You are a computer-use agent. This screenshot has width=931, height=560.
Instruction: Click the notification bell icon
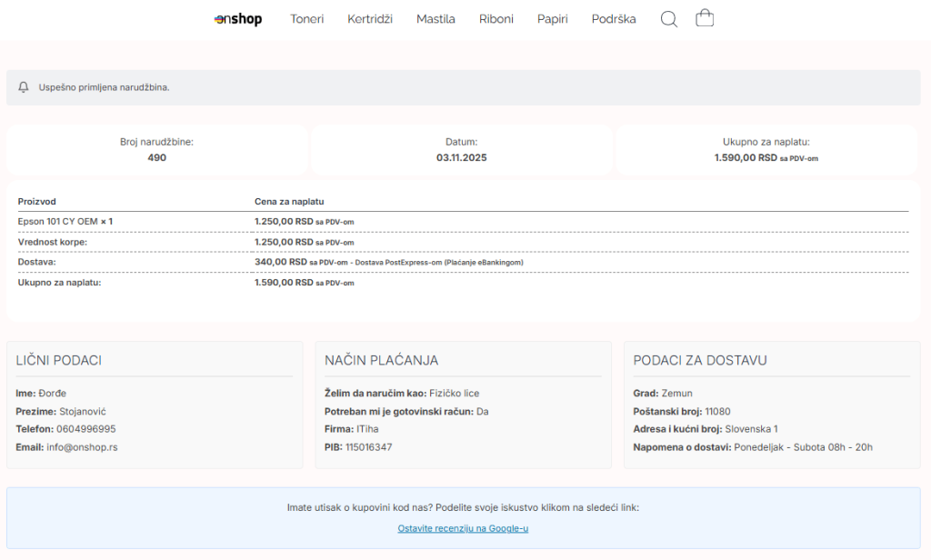(x=24, y=87)
